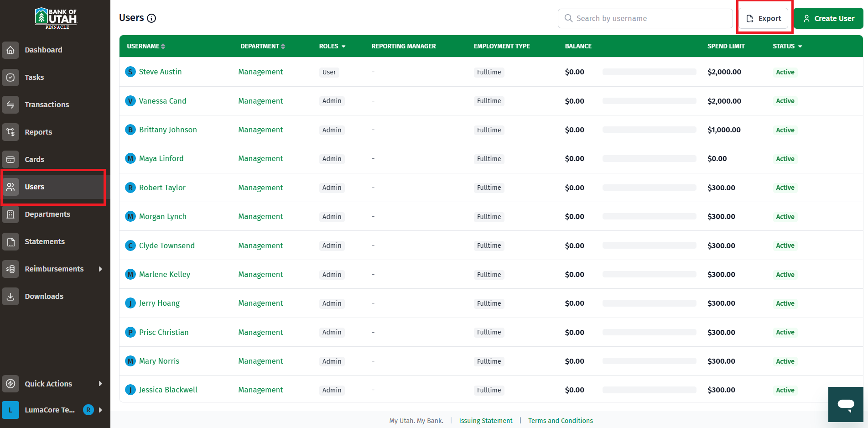This screenshot has height=428, width=868.
Task: Click the search magnifier icon
Action: [x=568, y=18]
